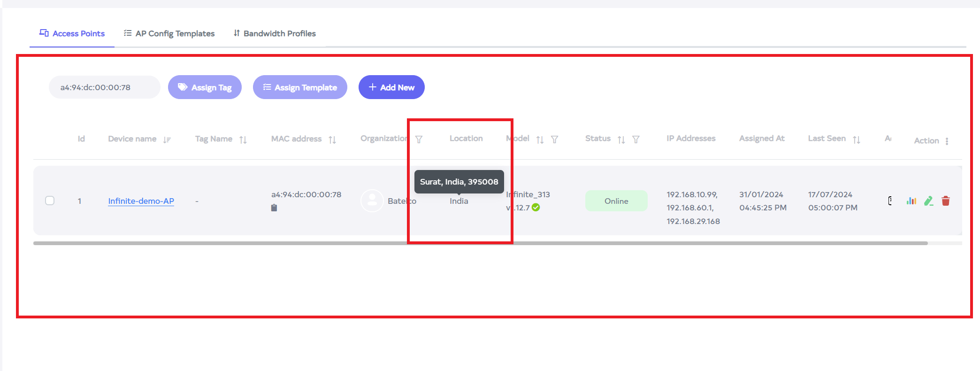Click the Status column filter icon
The height and width of the screenshot is (371, 980).
coord(636,139)
